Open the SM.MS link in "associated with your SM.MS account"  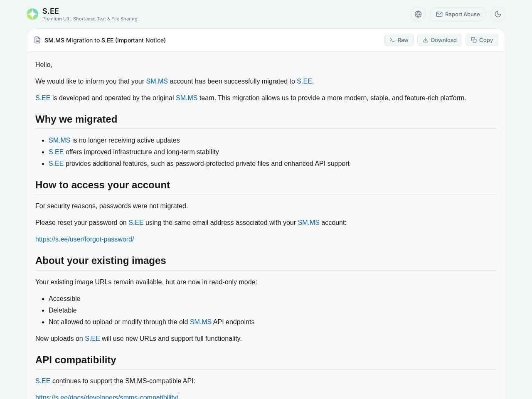pyautogui.click(x=309, y=223)
